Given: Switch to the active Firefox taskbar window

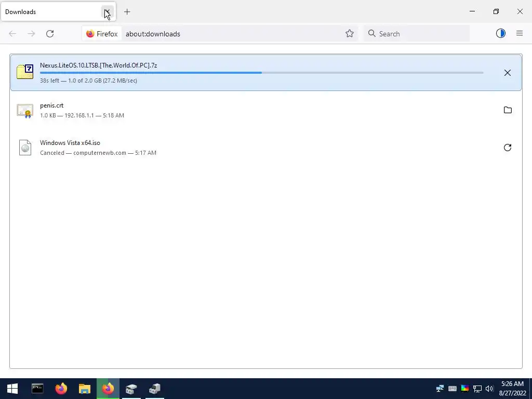Looking at the screenshot, I should (x=108, y=389).
